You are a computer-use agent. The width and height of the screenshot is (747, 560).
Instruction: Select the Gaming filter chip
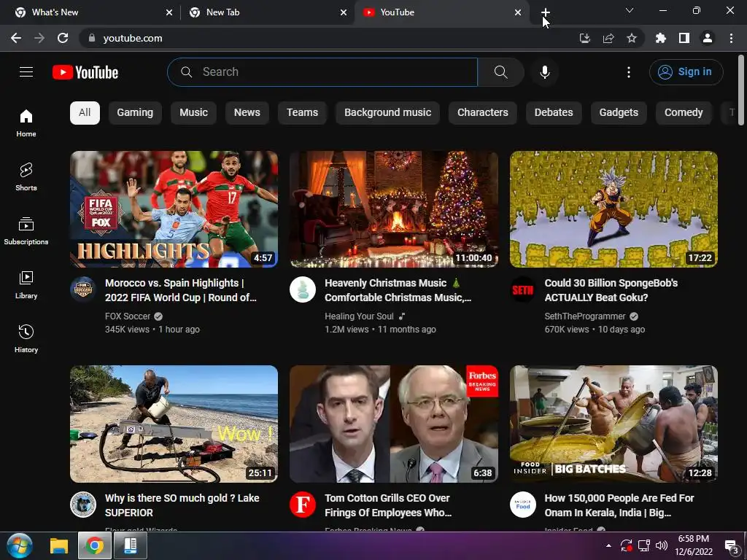point(135,113)
